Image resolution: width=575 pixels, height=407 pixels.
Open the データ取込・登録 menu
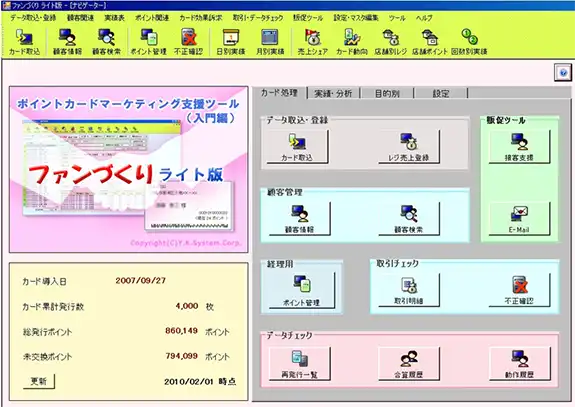click(33, 18)
